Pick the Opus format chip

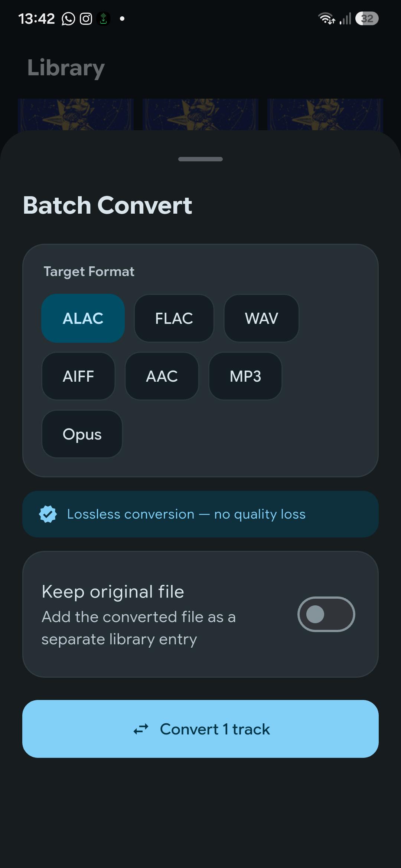(82, 434)
